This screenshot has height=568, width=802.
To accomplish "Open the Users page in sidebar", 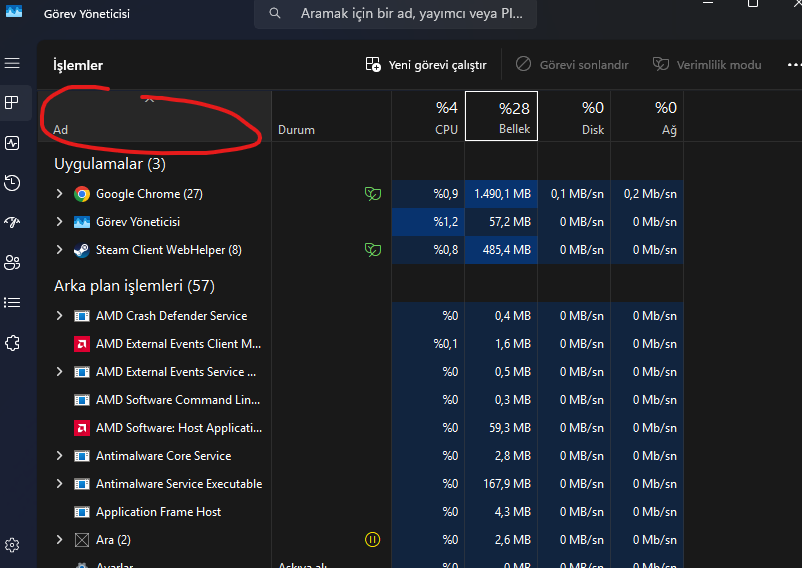I will pos(12,263).
